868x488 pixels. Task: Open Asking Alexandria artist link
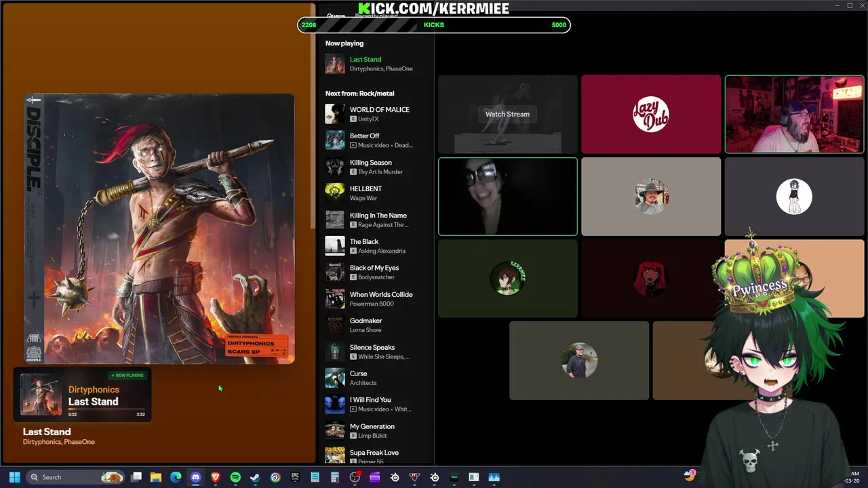tap(382, 251)
